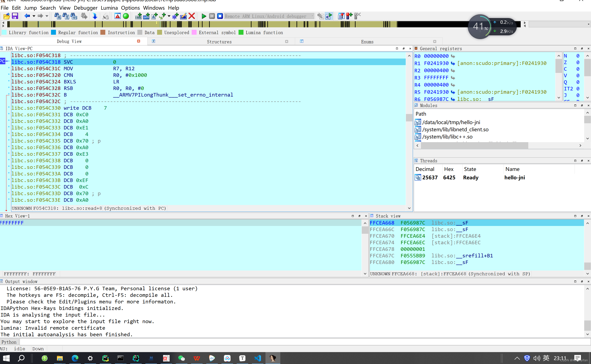
Task: Open the back history dropdown arrow
Action: point(34,16)
